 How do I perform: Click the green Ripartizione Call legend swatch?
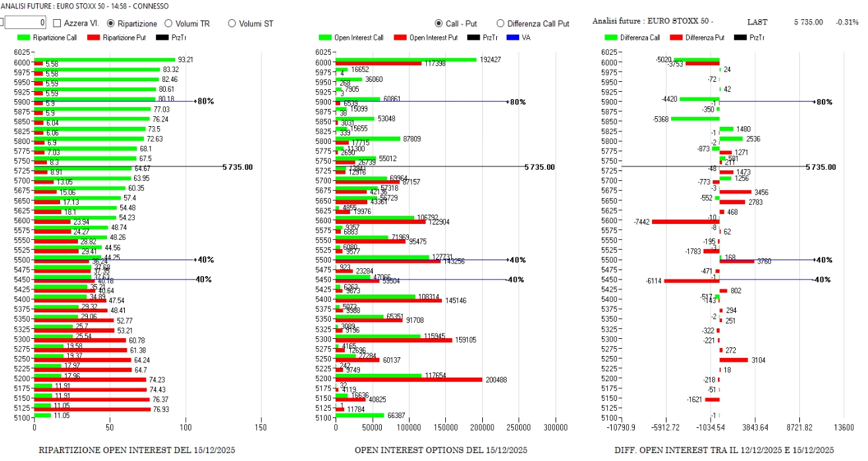23,38
